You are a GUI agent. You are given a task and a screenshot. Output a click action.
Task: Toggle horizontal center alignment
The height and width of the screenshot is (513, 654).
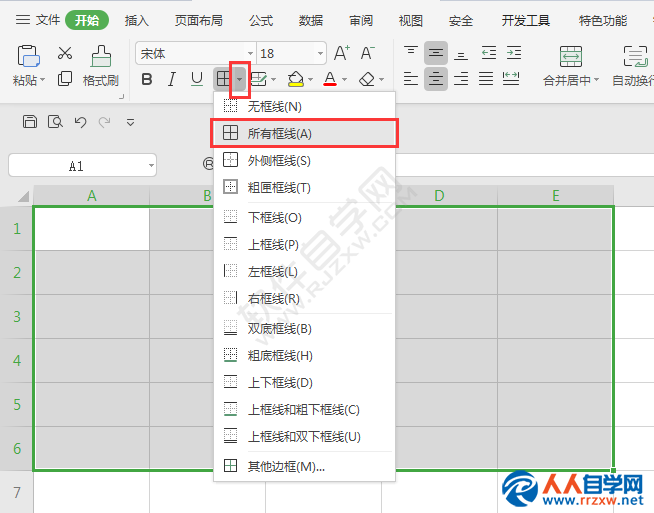click(436, 79)
